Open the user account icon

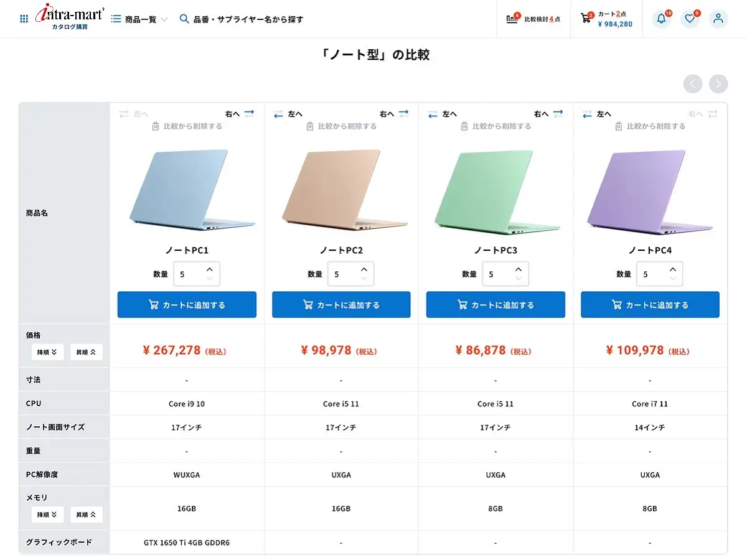point(718,19)
